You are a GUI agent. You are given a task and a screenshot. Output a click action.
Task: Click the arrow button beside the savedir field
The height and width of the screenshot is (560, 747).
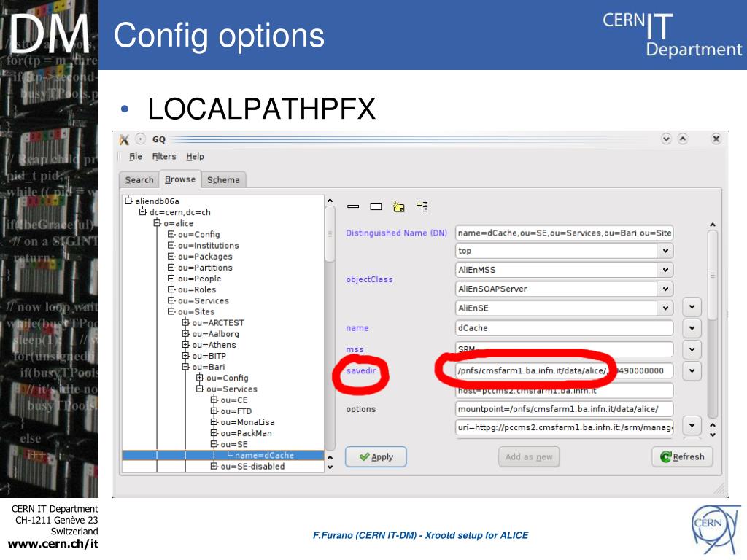[692, 370]
